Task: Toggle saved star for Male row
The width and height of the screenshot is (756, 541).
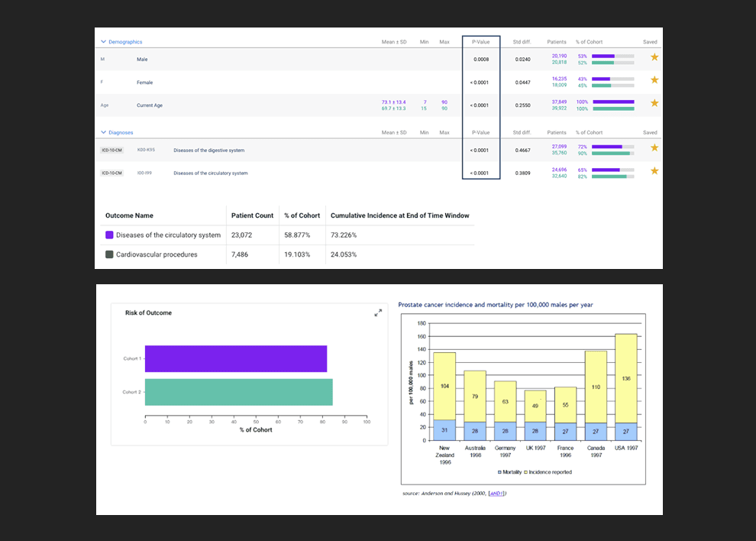Action: click(x=654, y=57)
